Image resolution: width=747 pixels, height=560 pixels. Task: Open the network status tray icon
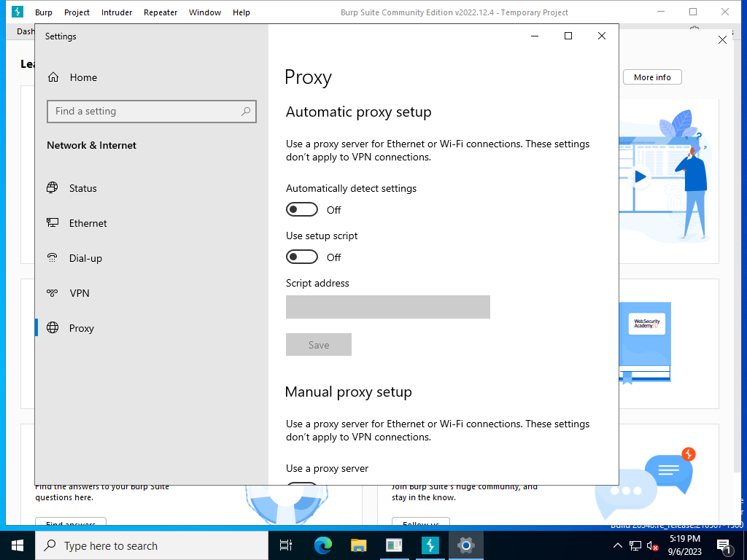(635, 545)
